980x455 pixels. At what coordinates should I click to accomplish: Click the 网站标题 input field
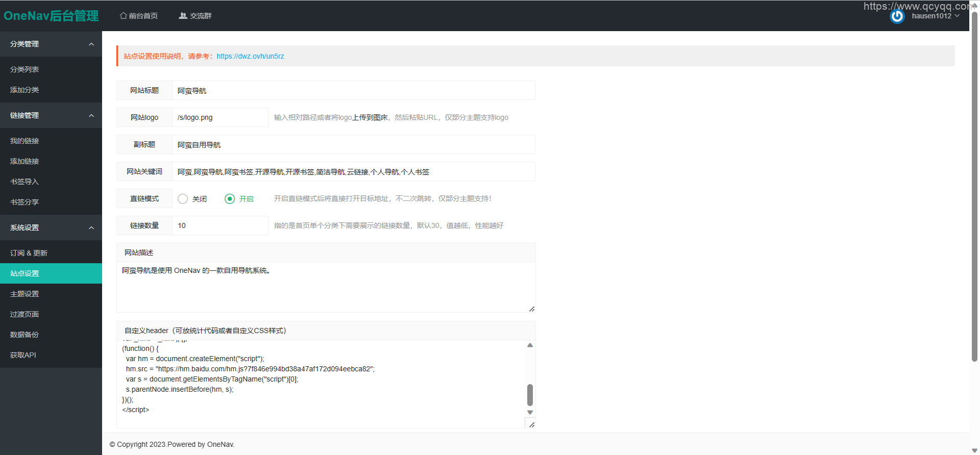[353, 90]
